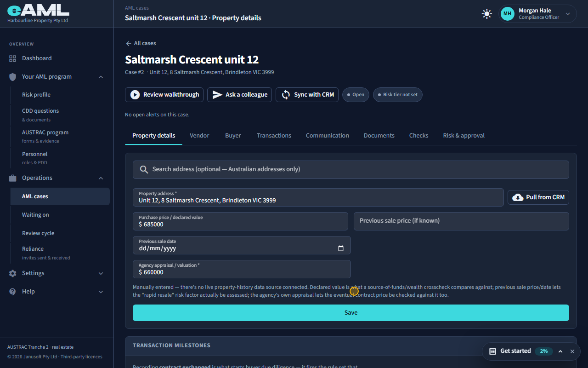
Task: Click the Help question mark icon
Action: (x=12, y=292)
